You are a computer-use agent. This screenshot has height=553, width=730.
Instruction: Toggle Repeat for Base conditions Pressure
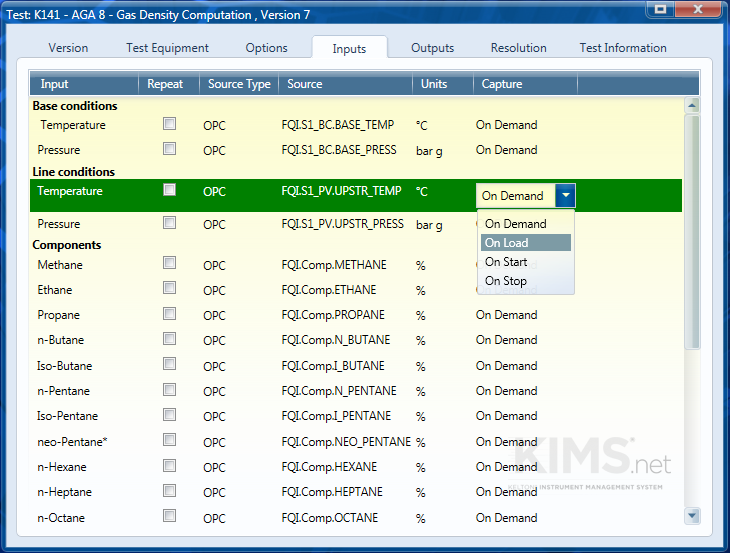click(x=169, y=149)
